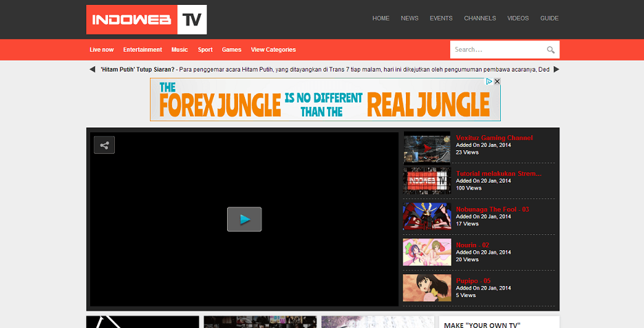
Task: Click MAKE "YOUR OWN TV" heading
Action: [x=482, y=325]
